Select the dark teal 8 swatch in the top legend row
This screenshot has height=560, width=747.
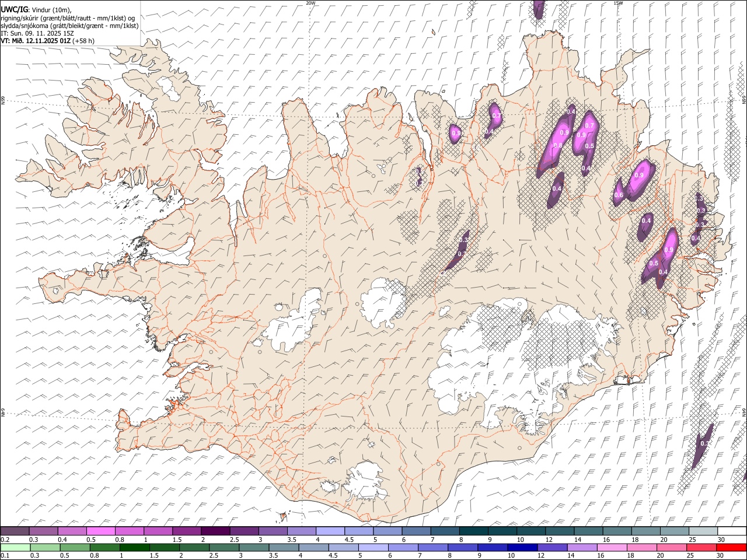(473, 531)
